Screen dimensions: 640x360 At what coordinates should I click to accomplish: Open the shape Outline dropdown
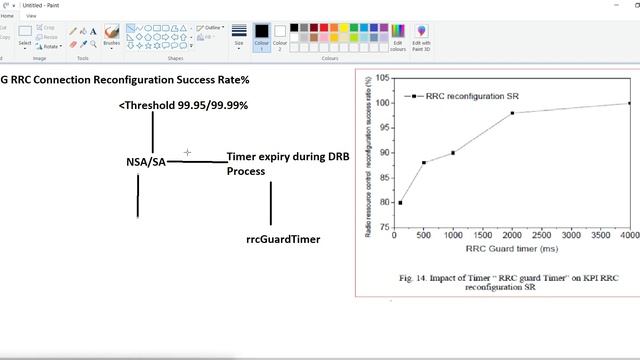tap(210, 28)
